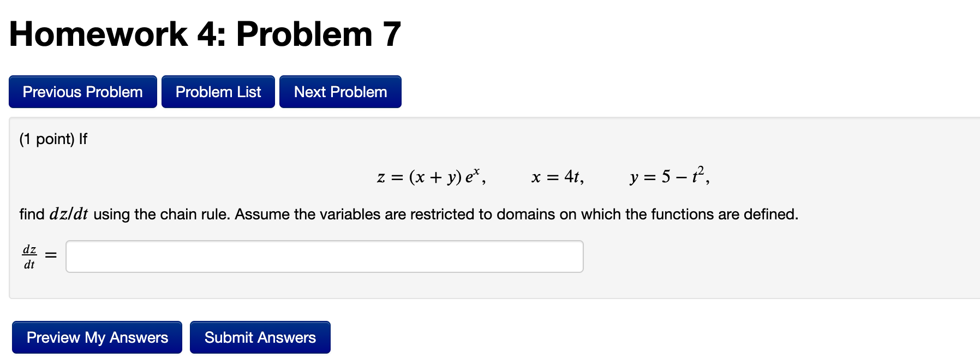980x358 pixels.
Task: Click the dz/dt fraction label
Action: 29,255
